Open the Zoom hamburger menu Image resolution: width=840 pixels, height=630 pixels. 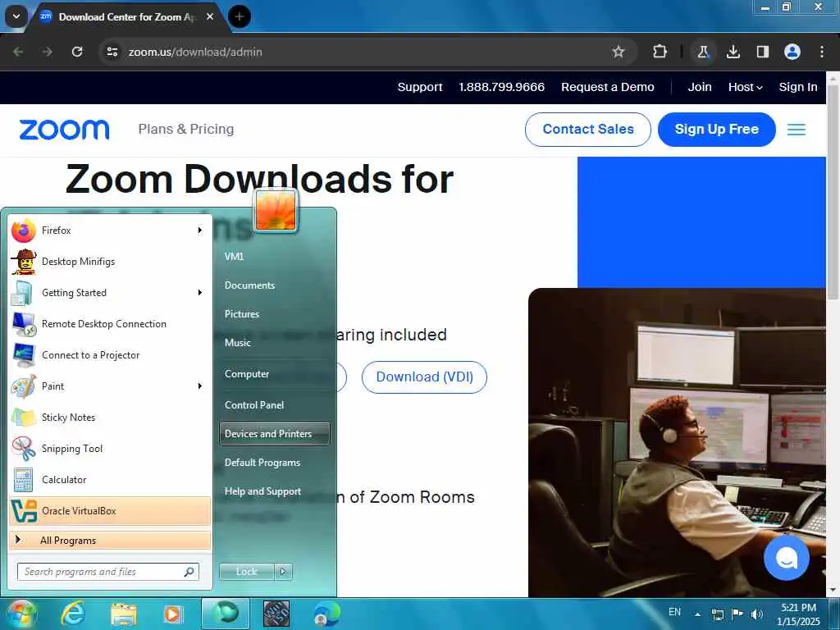(x=797, y=130)
